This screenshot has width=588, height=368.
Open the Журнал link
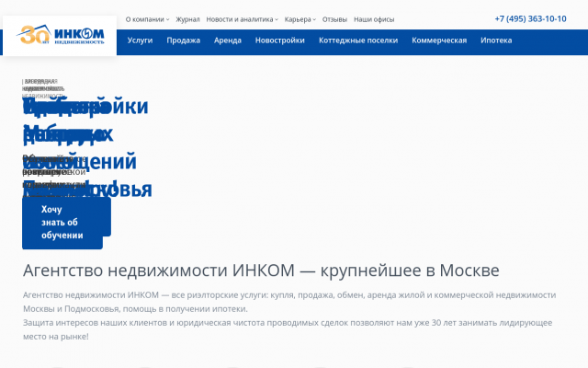point(187,19)
